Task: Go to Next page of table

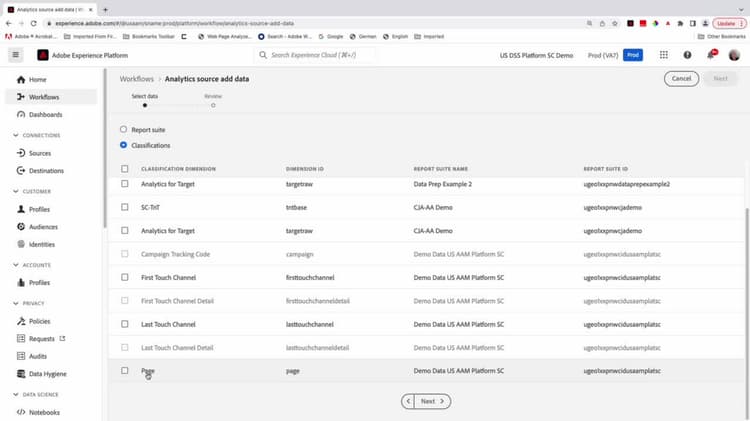Action: coord(432,401)
